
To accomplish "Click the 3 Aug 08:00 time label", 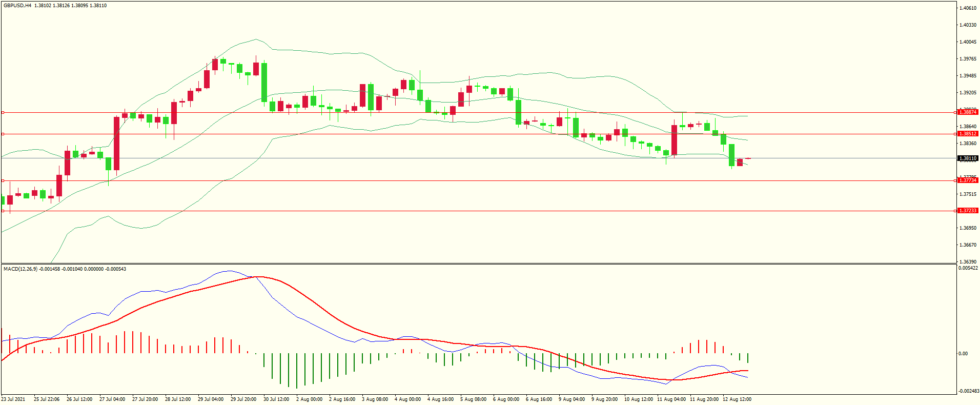I will pos(375,399).
